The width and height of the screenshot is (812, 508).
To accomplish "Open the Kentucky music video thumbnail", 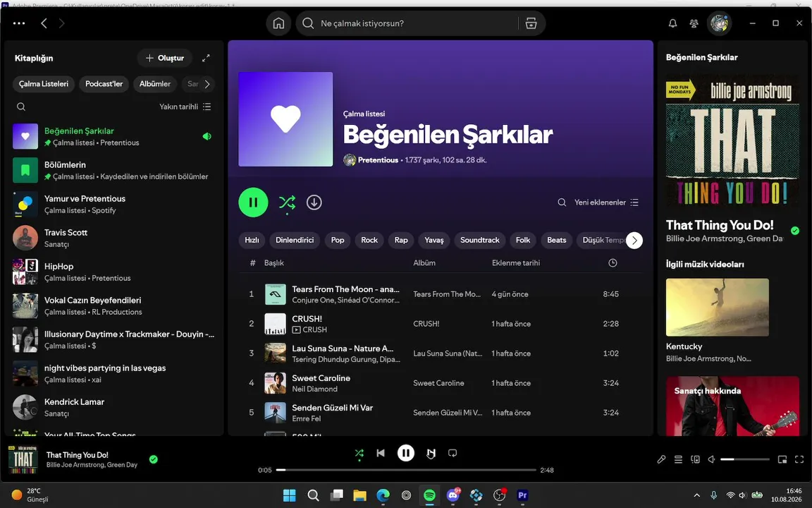I will 718,308.
